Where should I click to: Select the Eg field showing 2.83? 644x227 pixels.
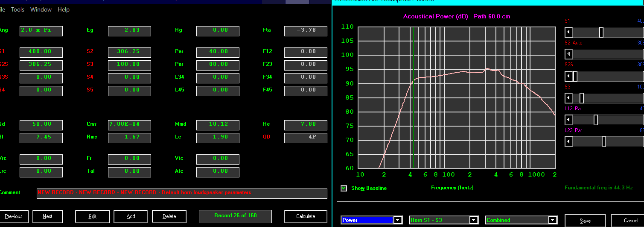point(129,31)
